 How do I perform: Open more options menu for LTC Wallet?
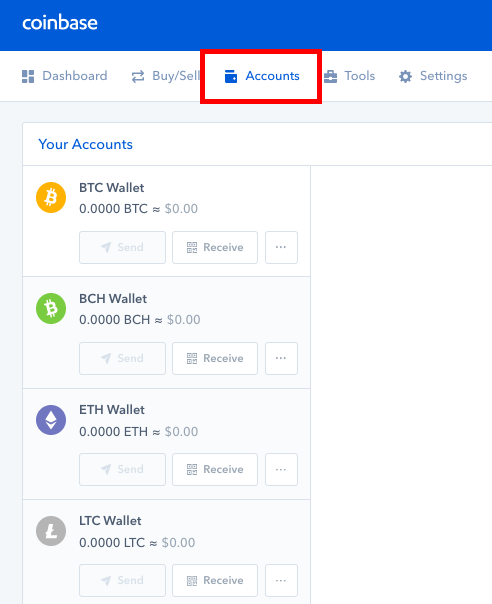click(281, 580)
